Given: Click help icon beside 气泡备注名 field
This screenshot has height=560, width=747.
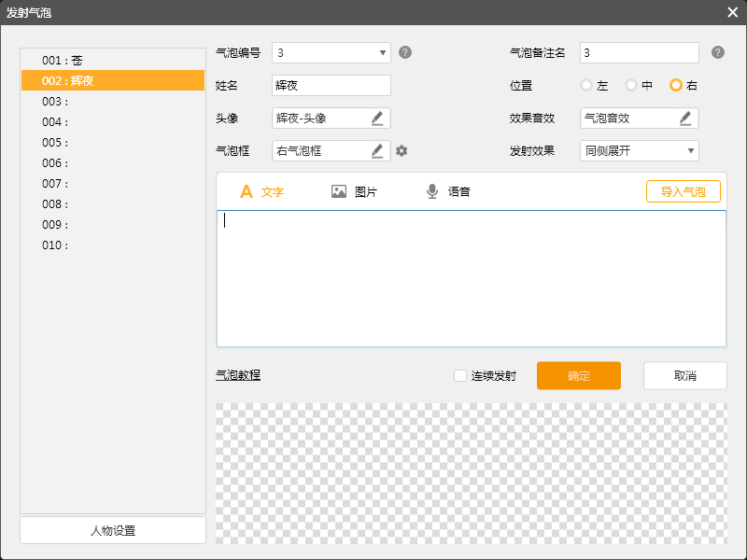Looking at the screenshot, I should tap(717, 52).
